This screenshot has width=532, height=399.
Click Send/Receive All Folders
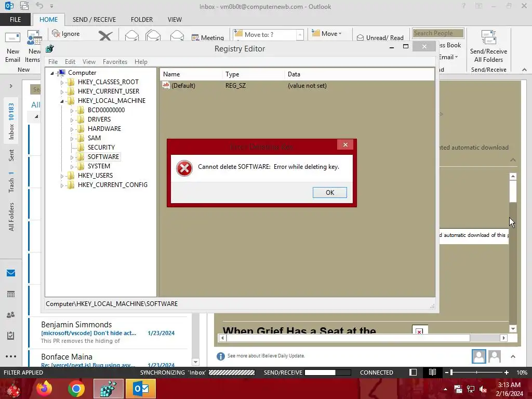(x=488, y=47)
